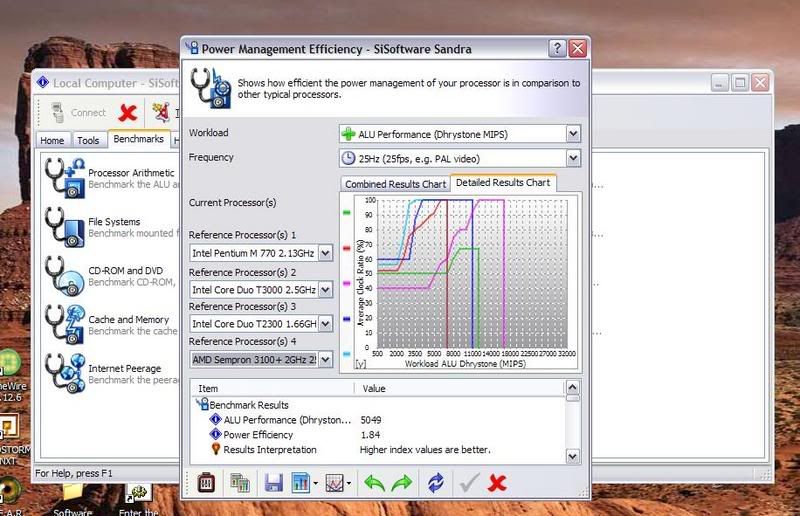Viewport: 800px width, 516px height.
Task: Open Cache and Memory benchmark icon
Action: coord(64,324)
